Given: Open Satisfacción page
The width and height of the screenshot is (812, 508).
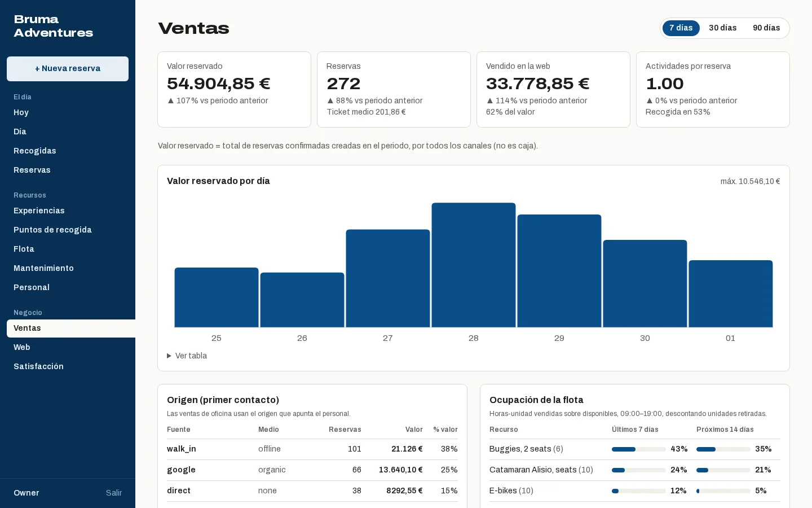Looking at the screenshot, I should pos(68,366).
